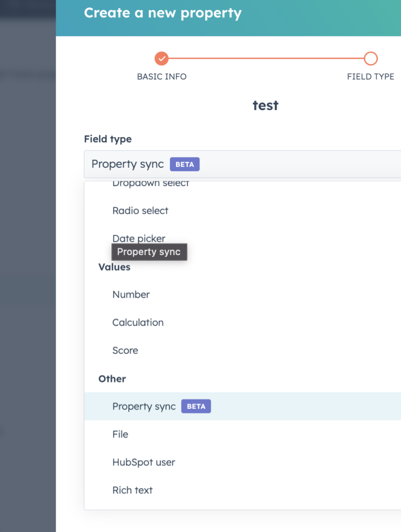Select the Score option
Image resolution: width=401 pixels, height=532 pixels.
tap(125, 350)
